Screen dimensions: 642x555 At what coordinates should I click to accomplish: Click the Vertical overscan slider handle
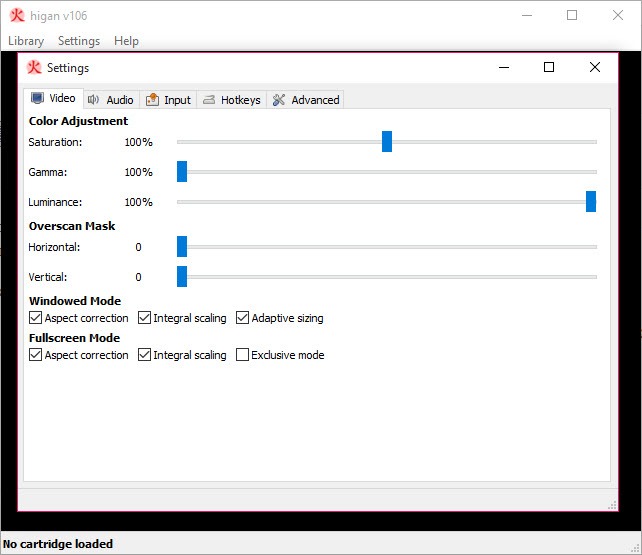coord(182,276)
